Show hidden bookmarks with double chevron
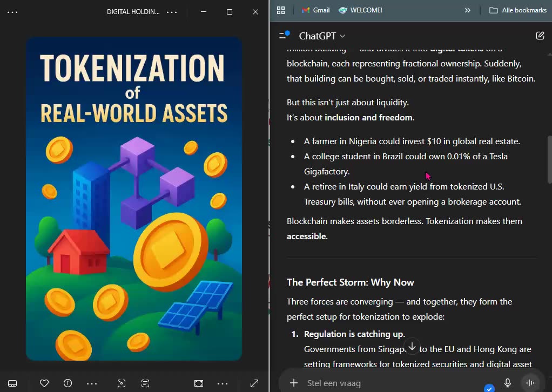The height and width of the screenshot is (392, 552). click(468, 10)
